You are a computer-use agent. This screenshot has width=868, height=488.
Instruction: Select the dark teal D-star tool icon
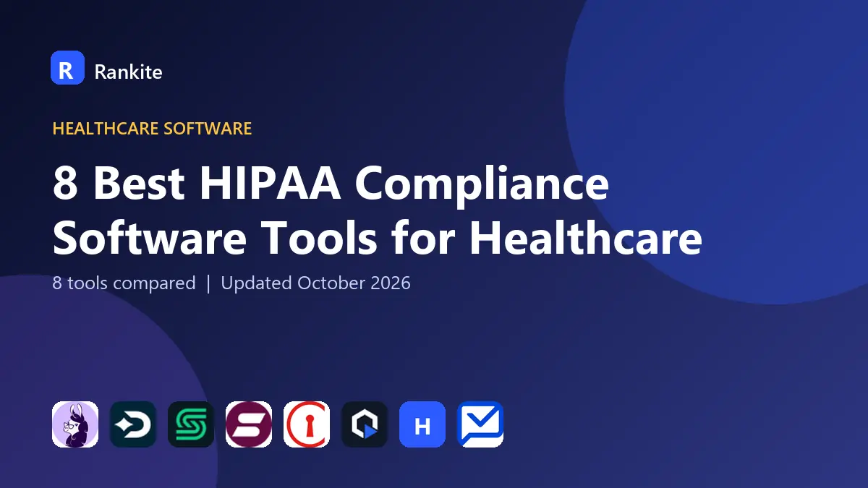133,424
